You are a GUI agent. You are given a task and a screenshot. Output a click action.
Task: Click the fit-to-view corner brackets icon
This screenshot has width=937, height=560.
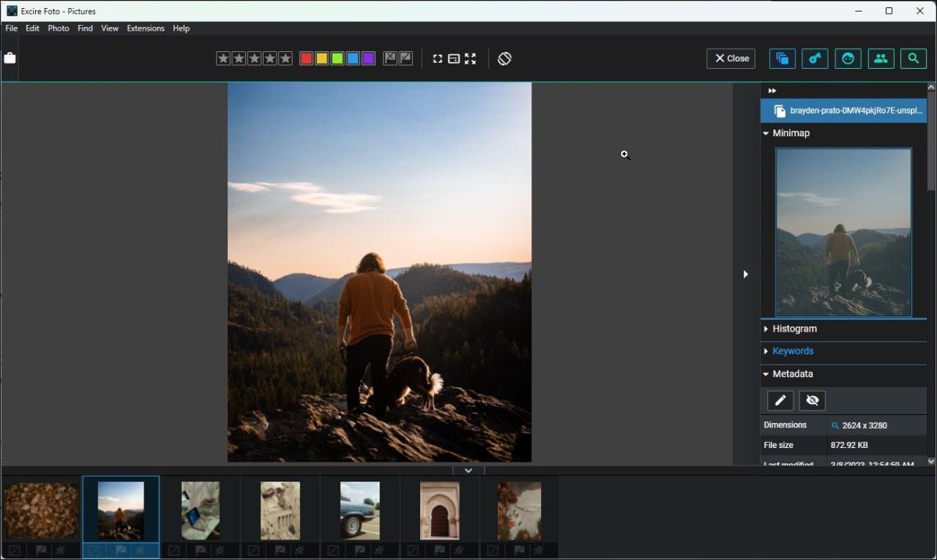(438, 59)
